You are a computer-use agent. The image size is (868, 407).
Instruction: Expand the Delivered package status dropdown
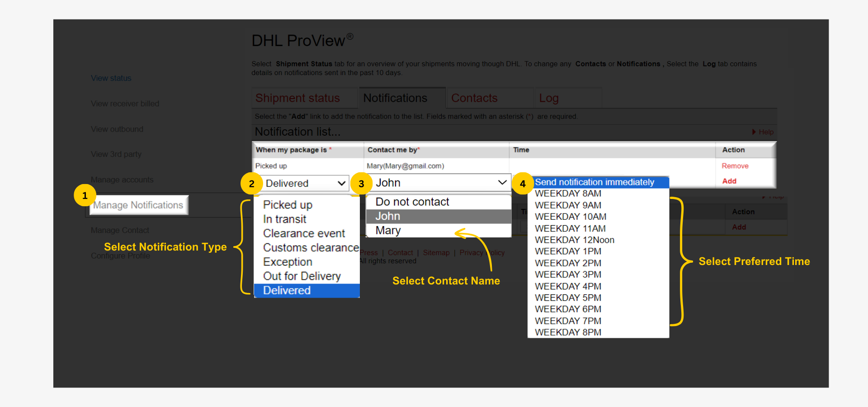(x=306, y=183)
